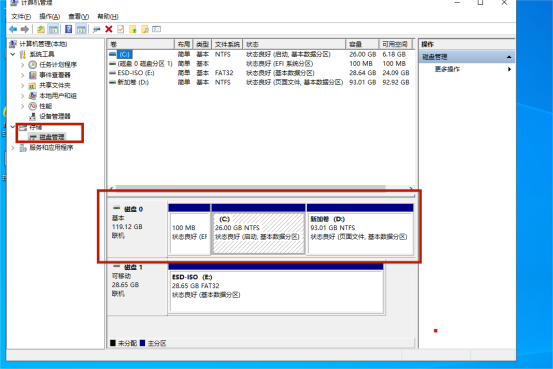The height and width of the screenshot is (369, 553).
Task: Expand the 本地用户和组 node
Action: pyautogui.click(x=23, y=96)
